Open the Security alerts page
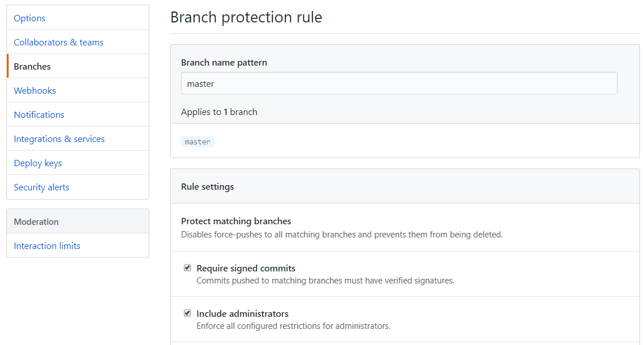 click(41, 187)
